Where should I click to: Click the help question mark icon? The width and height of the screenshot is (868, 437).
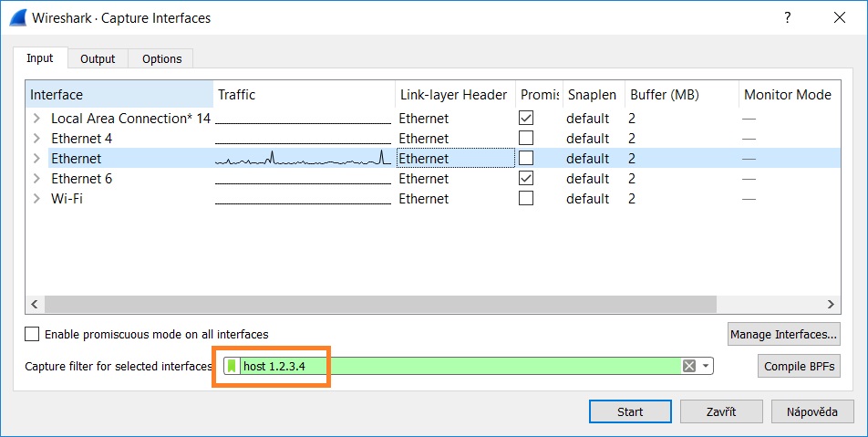(788, 17)
